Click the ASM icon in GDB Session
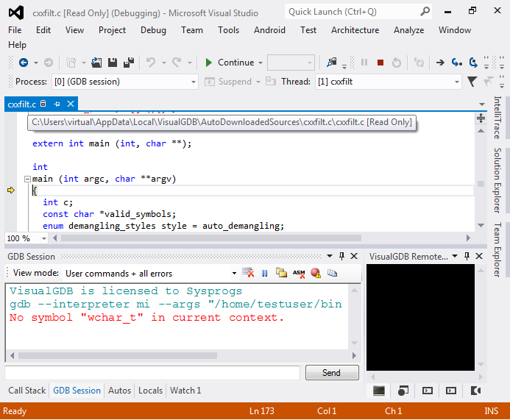The height and width of the screenshot is (420, 510). coord(299,273)
